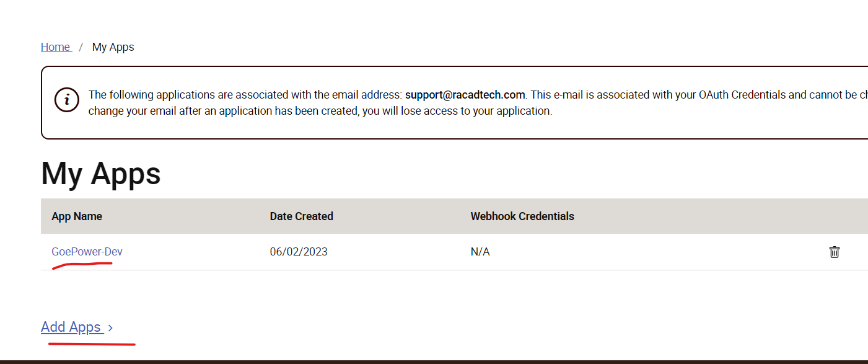Click the 06/02/2023 date cell
Viewport: 868px width, 364px height.
click(299, 252)
